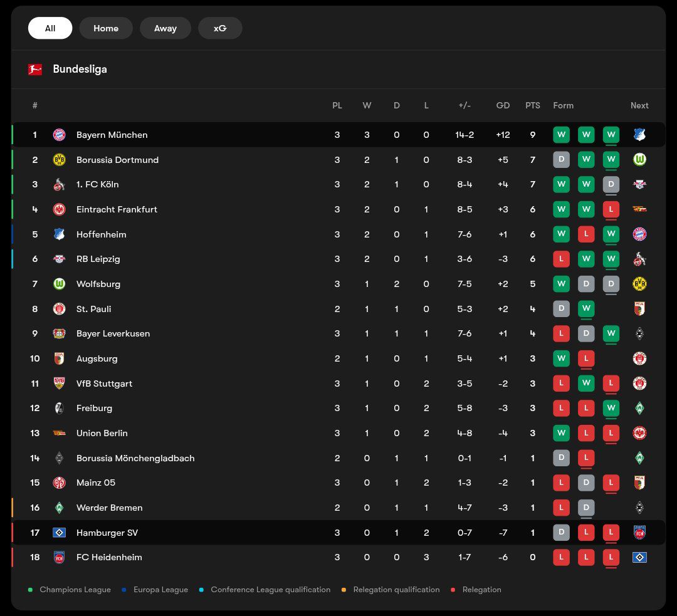
Task: Open the Bundesliga league title link
Action: click(80, 69)
